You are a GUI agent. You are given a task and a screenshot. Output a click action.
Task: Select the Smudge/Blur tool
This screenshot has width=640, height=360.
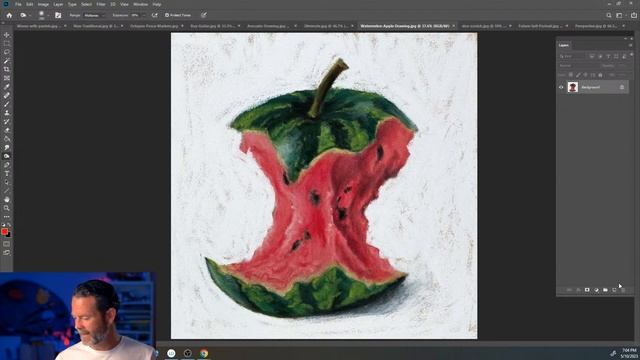pos(7,148)
